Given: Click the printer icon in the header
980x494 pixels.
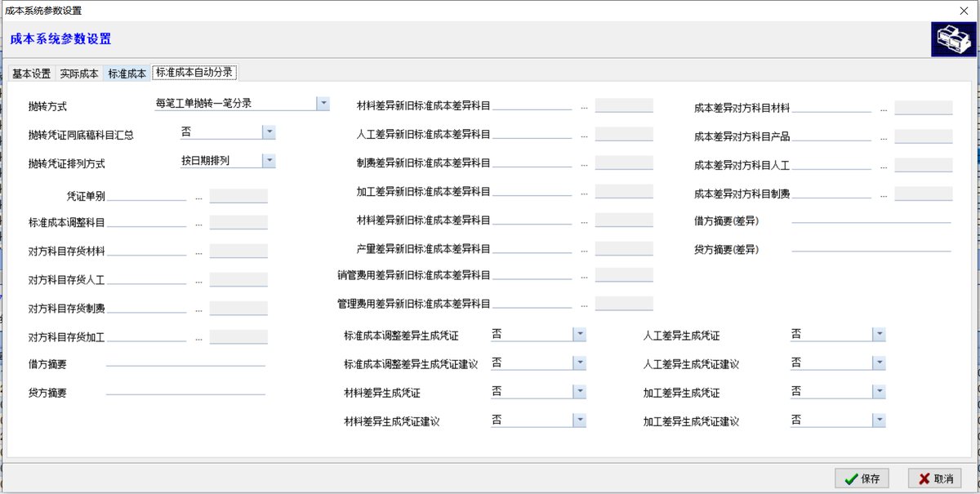Looking at the screenshot, I should point(953,39).
